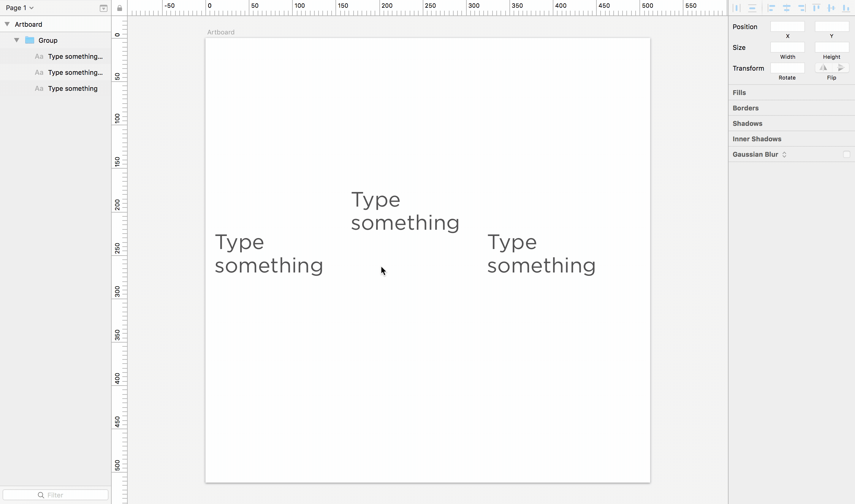
Task: Open the Inner Shadows panel section
Action: click(x=757, y=139)
